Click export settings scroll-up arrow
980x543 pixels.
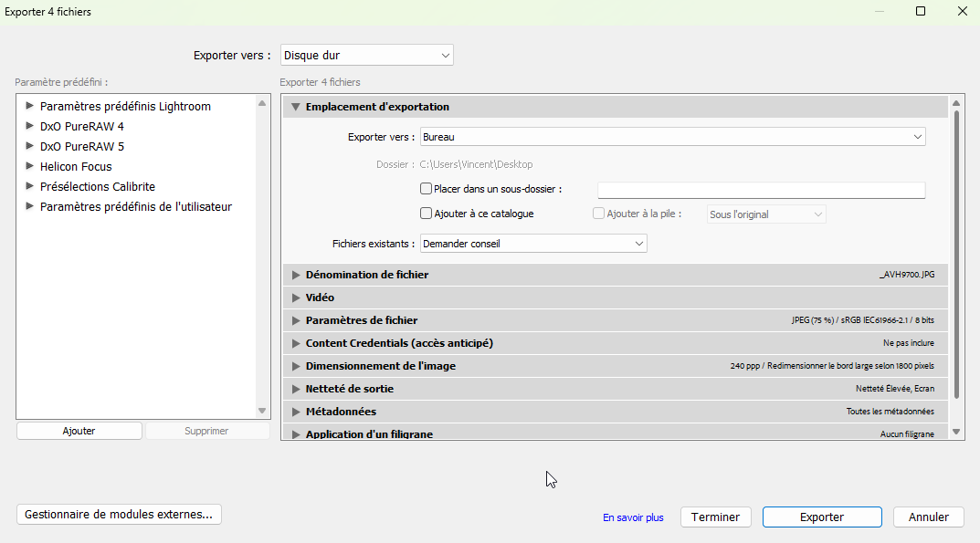coord(955,103)
